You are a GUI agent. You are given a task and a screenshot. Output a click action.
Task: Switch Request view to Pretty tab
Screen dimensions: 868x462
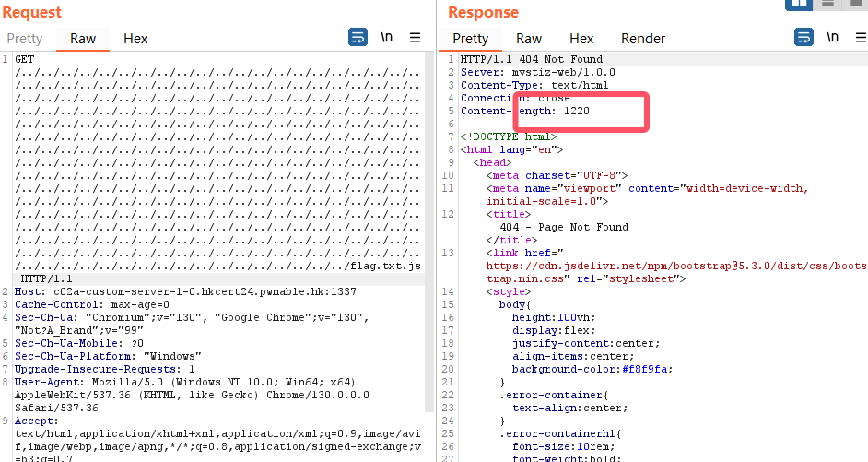coord(25,39)
